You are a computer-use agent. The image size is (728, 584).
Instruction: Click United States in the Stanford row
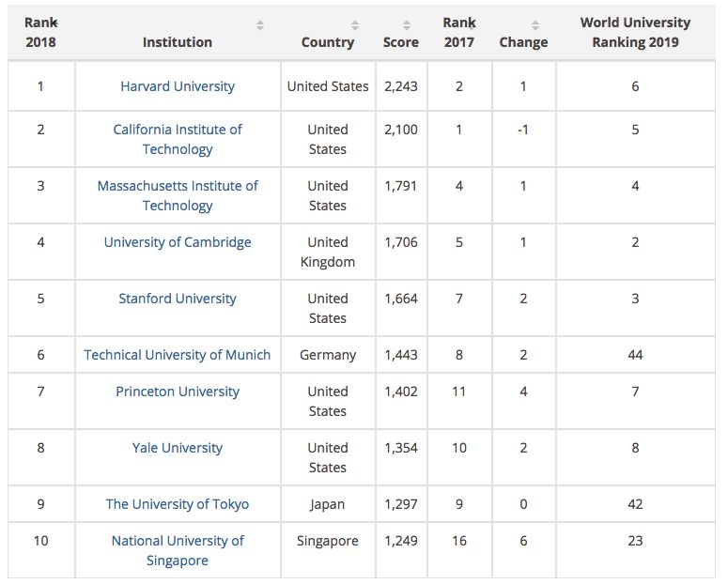(x=328, y=308)
